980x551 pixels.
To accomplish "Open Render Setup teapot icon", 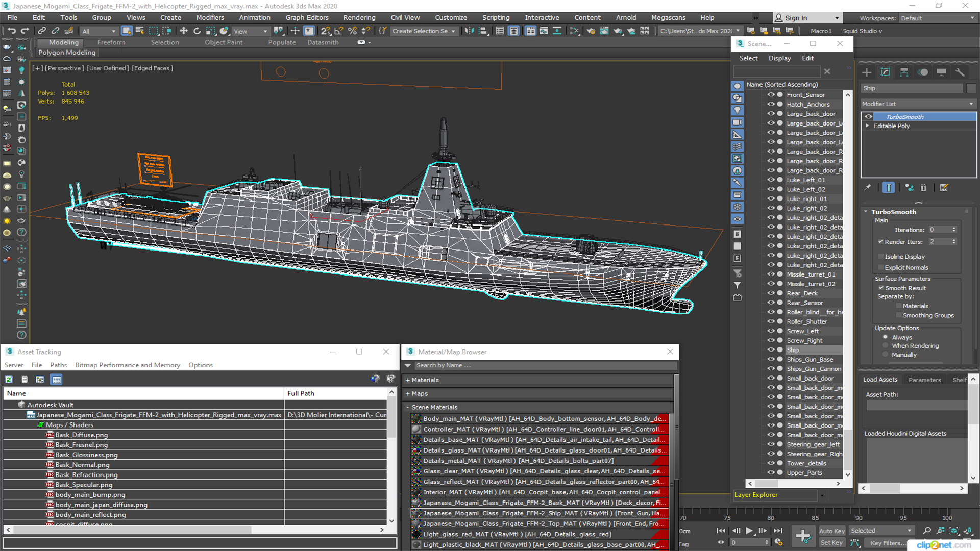I will [591, 31].
